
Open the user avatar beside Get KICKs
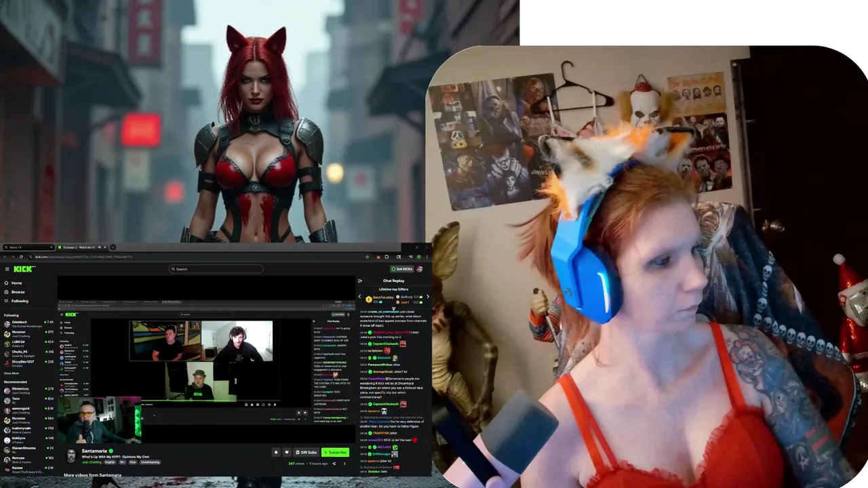[420, 269]
